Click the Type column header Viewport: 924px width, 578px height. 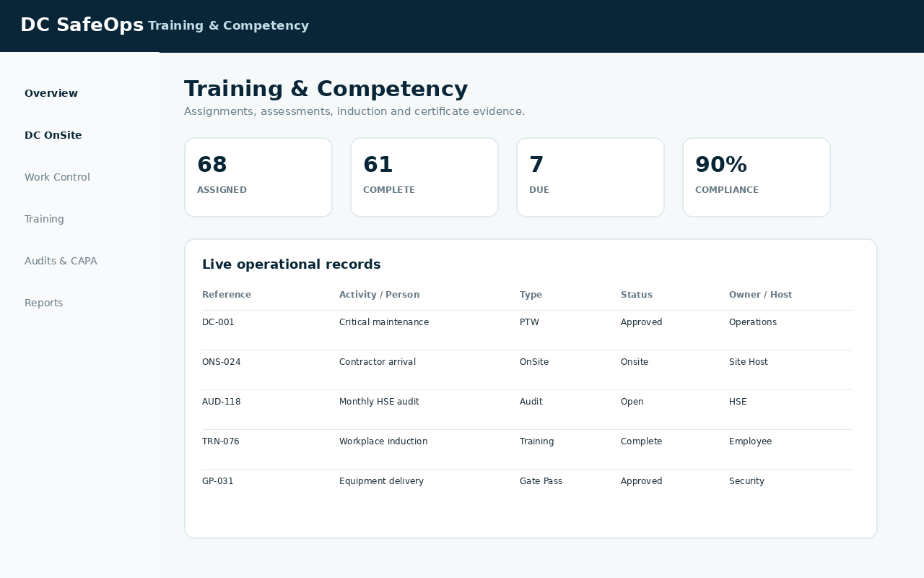[531, 295]
